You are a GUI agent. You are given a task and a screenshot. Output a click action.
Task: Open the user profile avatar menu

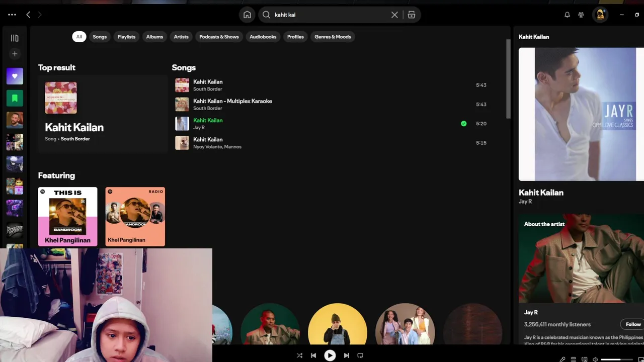[600, 15]
